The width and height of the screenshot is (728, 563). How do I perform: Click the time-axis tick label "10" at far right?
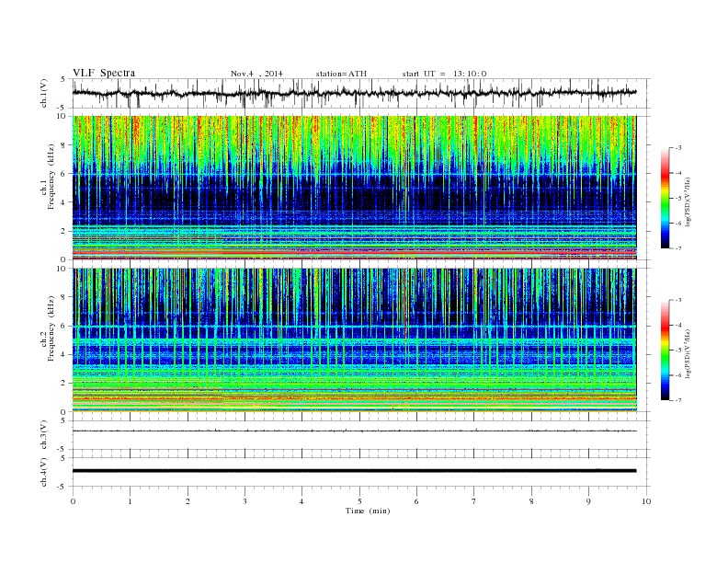click(x=646, y=501)
